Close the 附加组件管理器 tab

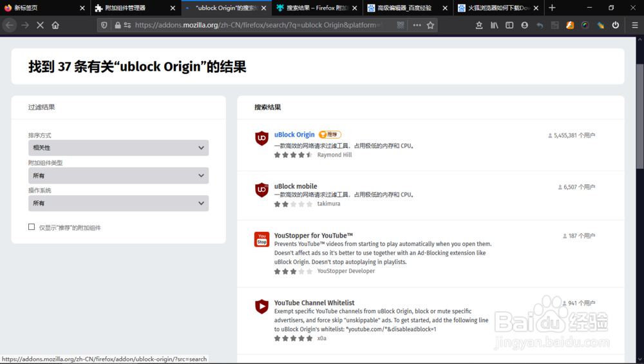click(x=173, y=8)
